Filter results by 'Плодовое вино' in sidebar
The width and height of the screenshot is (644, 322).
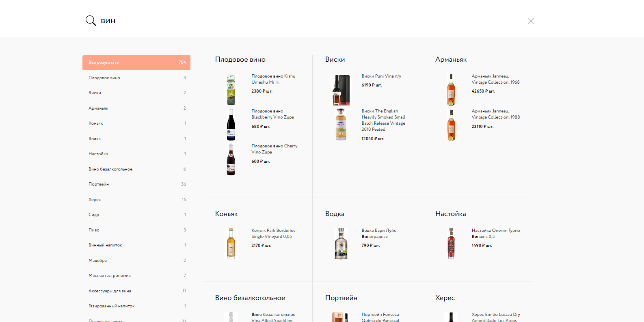pyautogui.click(x=136, y=78)
